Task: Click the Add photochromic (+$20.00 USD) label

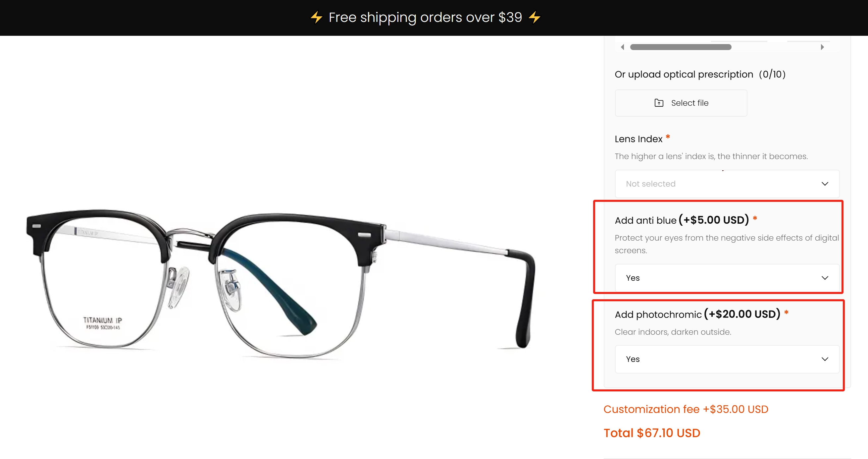Action: tap(697, 314)
